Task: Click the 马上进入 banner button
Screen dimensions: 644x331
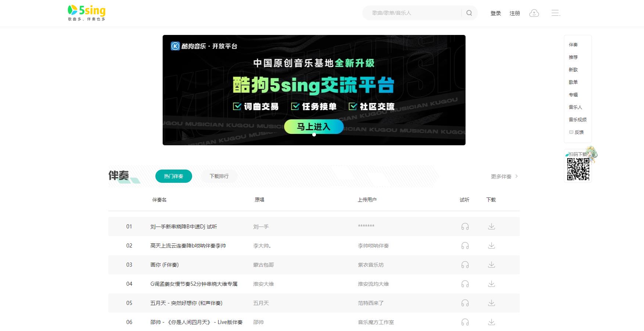Action: (314, 127)
